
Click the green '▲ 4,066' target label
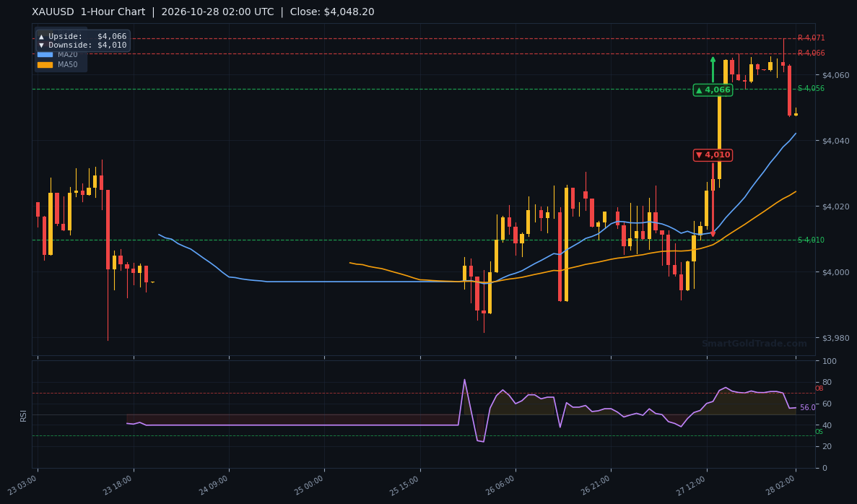coord(713,90)
